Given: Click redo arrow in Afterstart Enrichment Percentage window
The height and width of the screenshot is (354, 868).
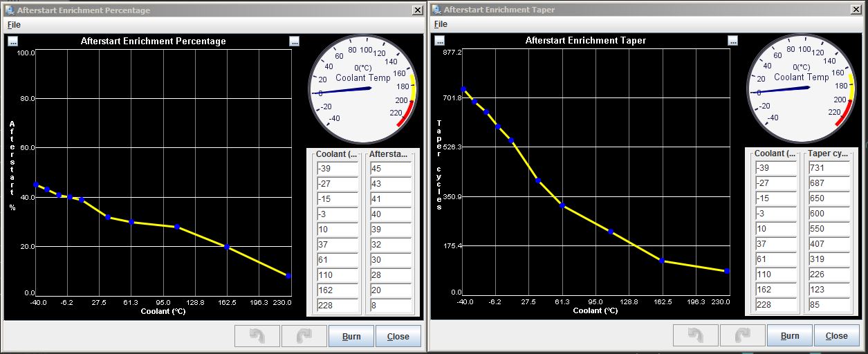Looking at the screenshot, I should (x=304, y=336).
